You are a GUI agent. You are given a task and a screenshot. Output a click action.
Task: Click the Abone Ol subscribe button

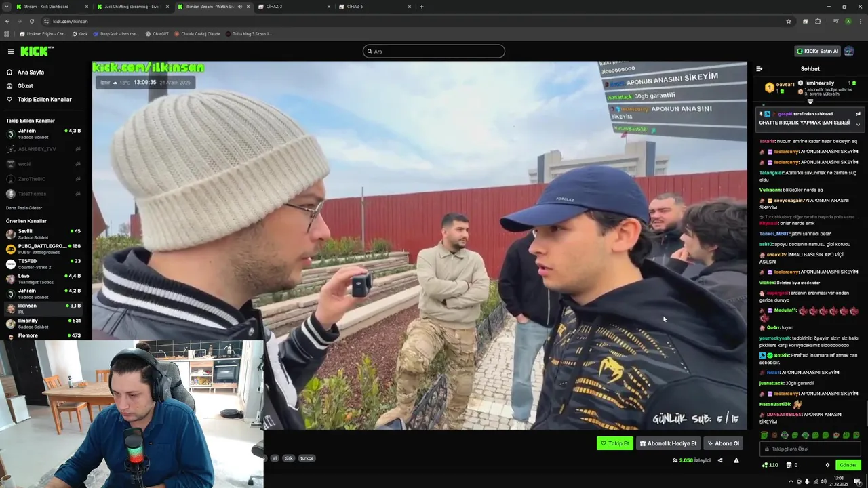723,443
